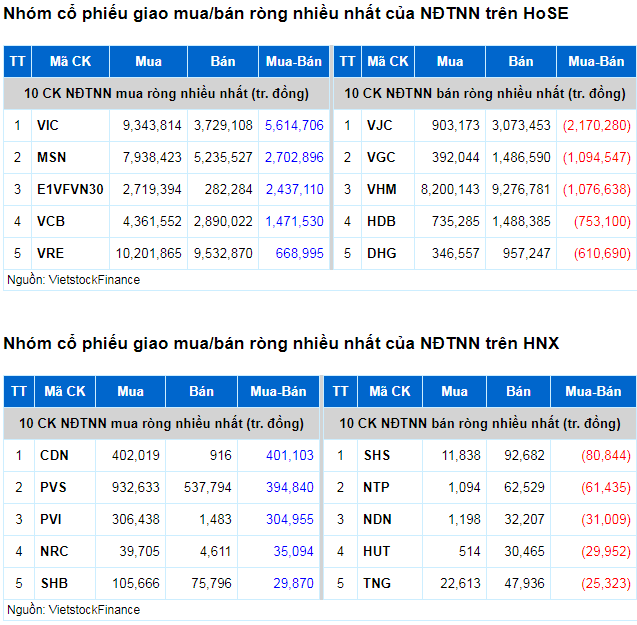637x625 pixels.
Task: Click the CDN stock code in HNX table
Action: [x=54, y=455]
